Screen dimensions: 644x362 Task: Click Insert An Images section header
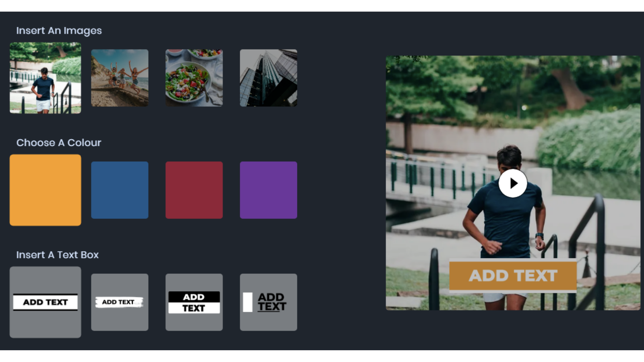(x=59, y=30)
